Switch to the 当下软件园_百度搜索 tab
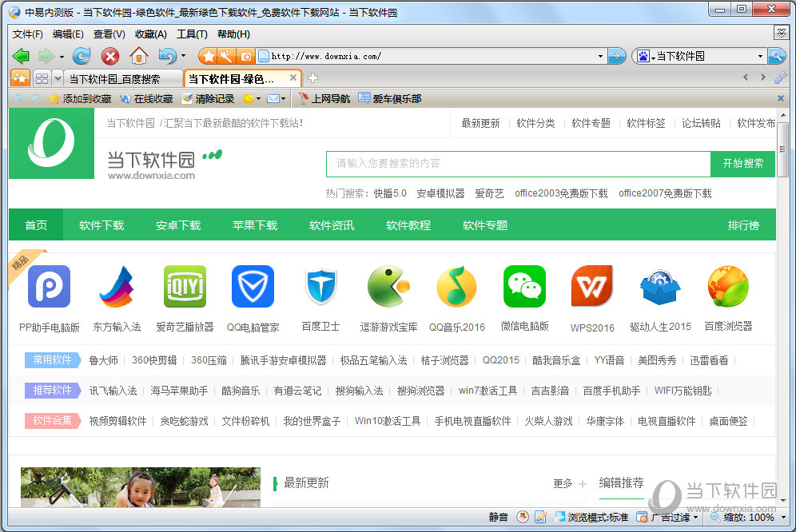Screen dimensions: 796x532 point(125,79)
